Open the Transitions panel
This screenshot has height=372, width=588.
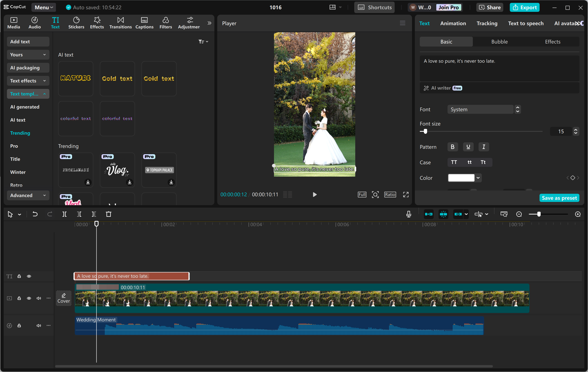click(x=120, y=23)
